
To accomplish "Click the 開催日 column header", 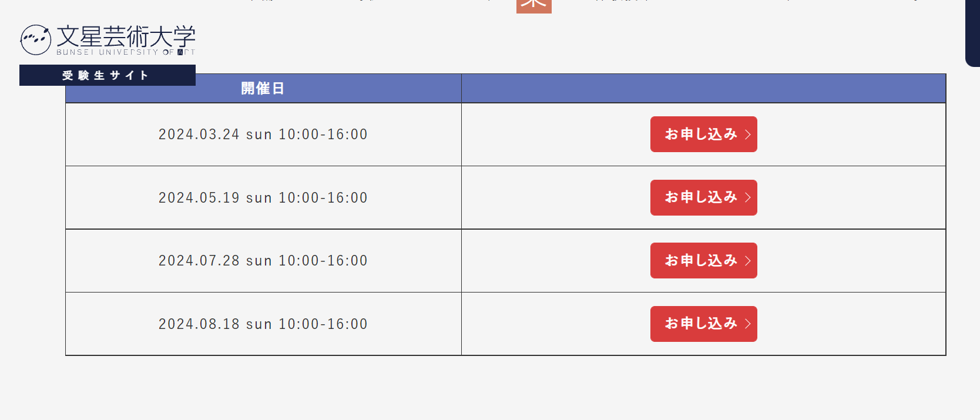I will click(263, 88).
